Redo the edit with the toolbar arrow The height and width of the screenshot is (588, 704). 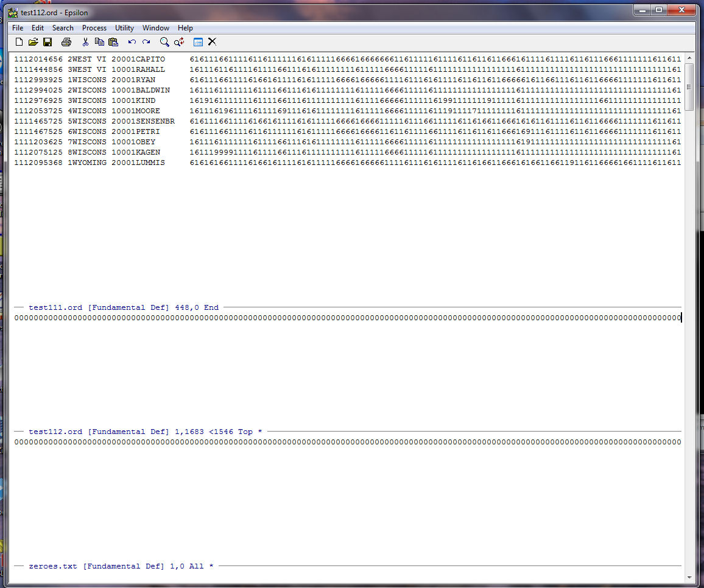146,42
